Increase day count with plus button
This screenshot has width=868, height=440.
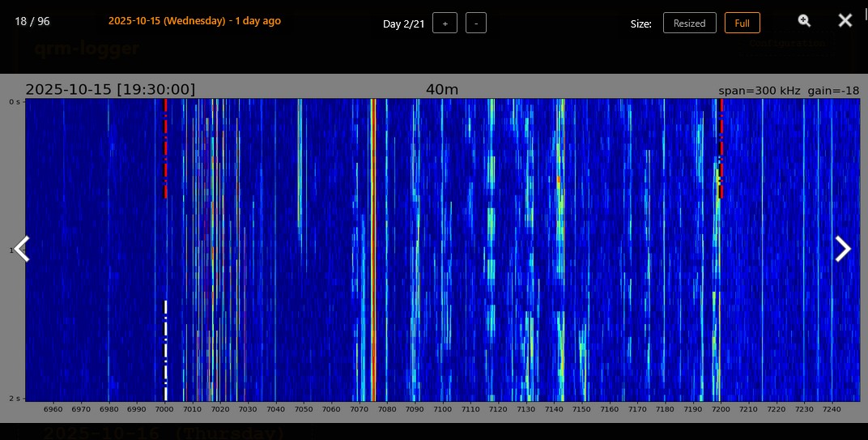[x=445, y=23]
